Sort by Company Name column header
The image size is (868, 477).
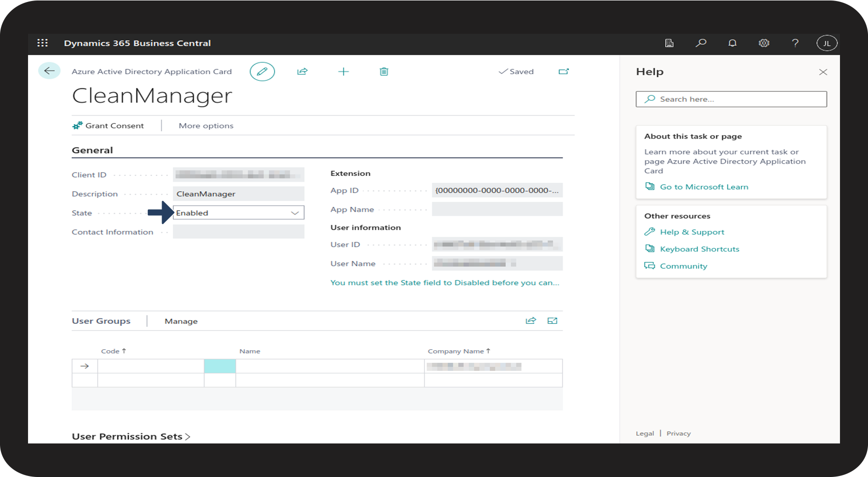tap(459, 351)
